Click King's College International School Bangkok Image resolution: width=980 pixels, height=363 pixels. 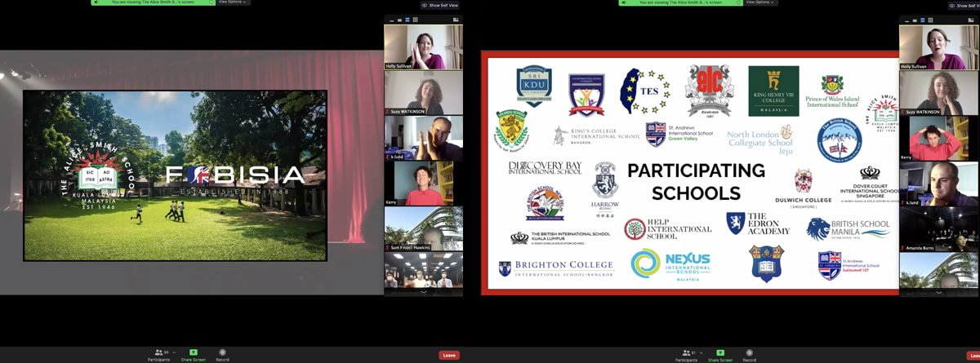click(597, 135)
